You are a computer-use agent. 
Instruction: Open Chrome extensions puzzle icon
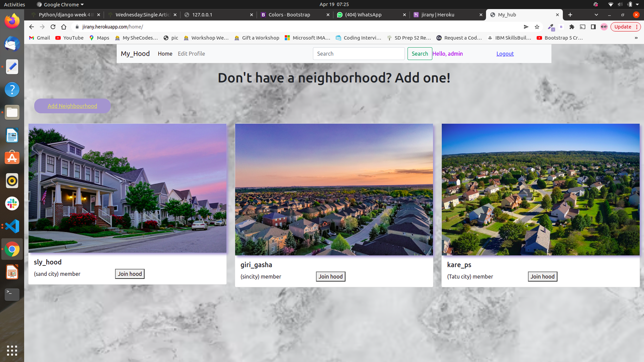click(x=572, y=27)
